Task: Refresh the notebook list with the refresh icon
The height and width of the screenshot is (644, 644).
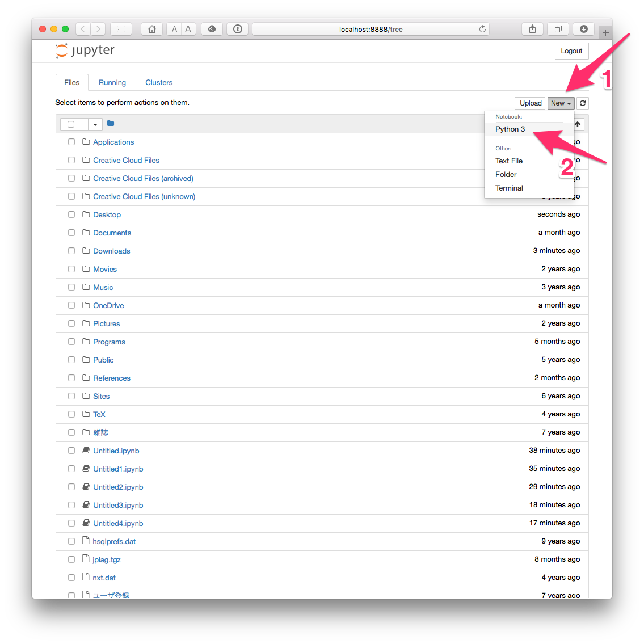Action: [582, 103]
